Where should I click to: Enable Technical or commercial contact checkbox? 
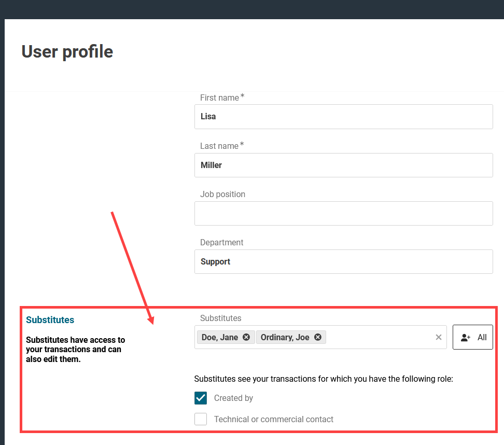(201, 419)
